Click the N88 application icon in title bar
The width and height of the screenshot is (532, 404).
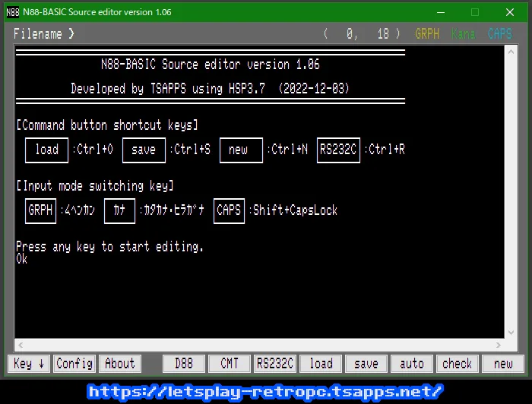[x=13, y=12]
